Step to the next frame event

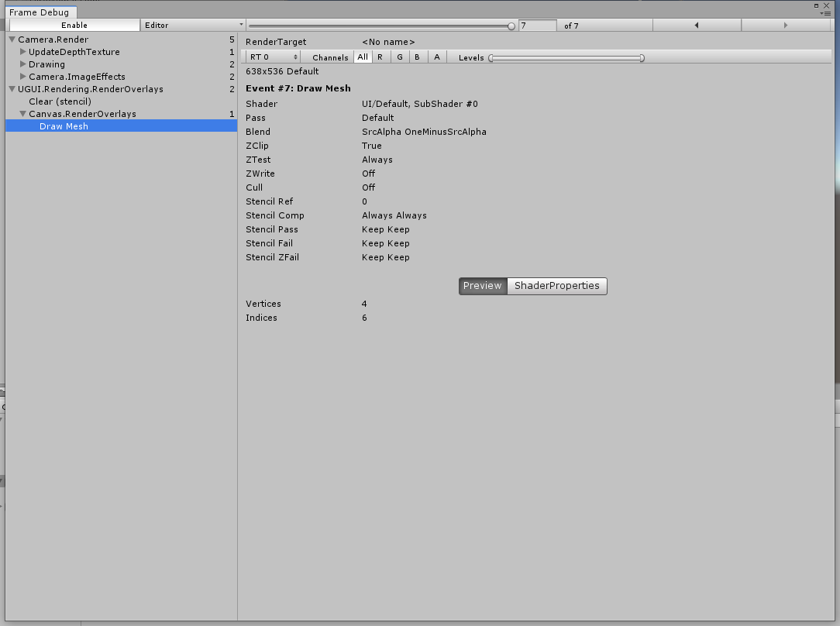point(786,25)
